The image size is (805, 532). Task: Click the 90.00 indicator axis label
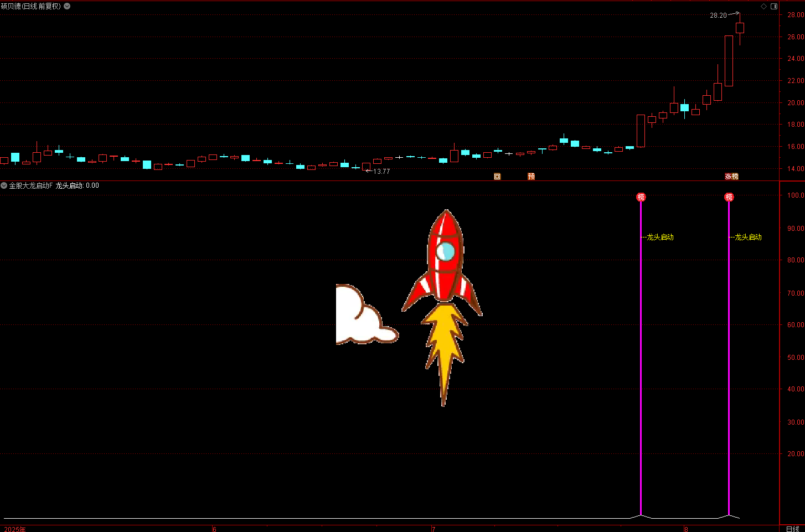[x=796, y=228]
